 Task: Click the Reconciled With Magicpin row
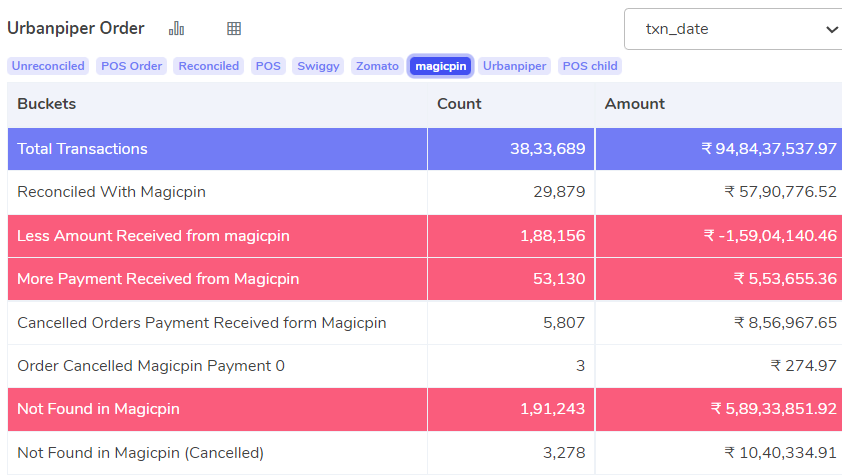(x=424, y=192)
